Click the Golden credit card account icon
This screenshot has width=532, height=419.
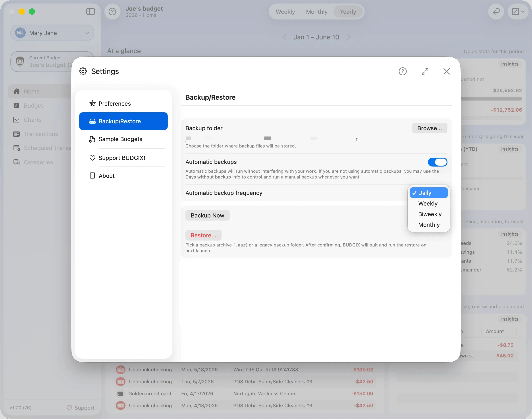pyautogui.click(x=120, y=394)
